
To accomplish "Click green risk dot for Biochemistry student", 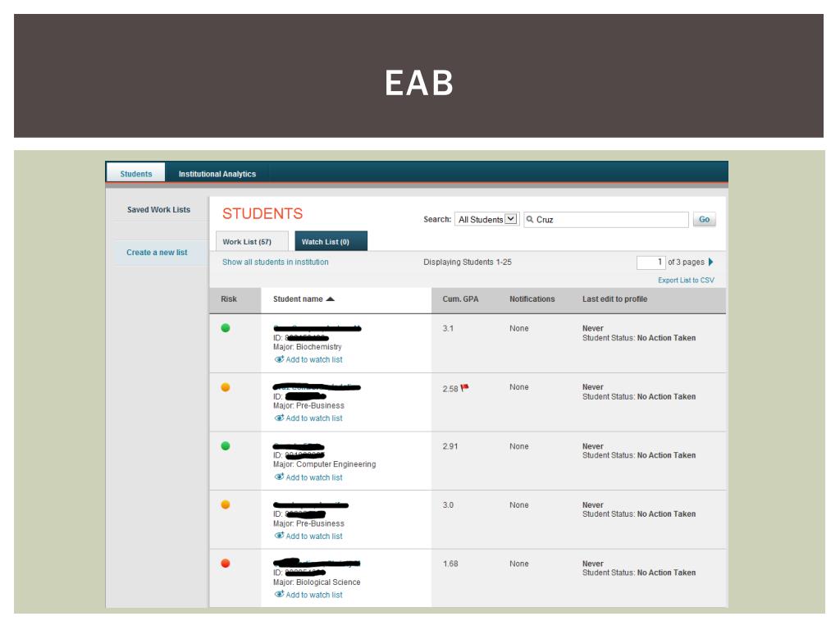I will pyautogui.click(x=226, y=328).
